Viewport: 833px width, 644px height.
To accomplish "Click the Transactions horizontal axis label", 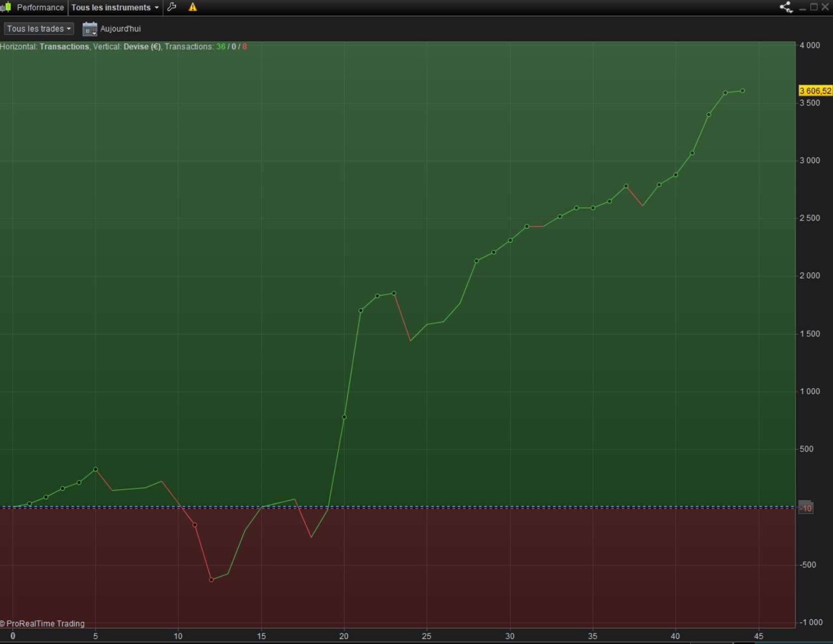I will coord(64,47).
